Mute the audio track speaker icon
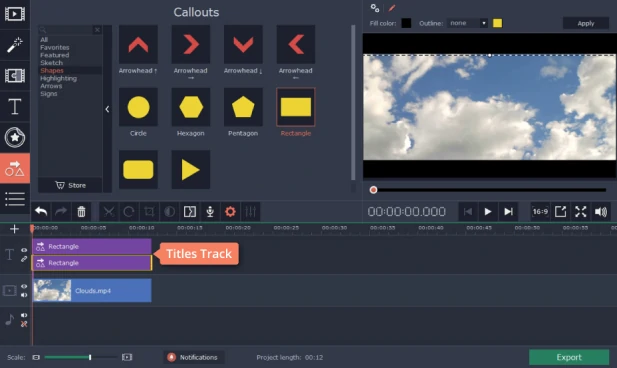617x368 pixels. click(x=24, y=315)
